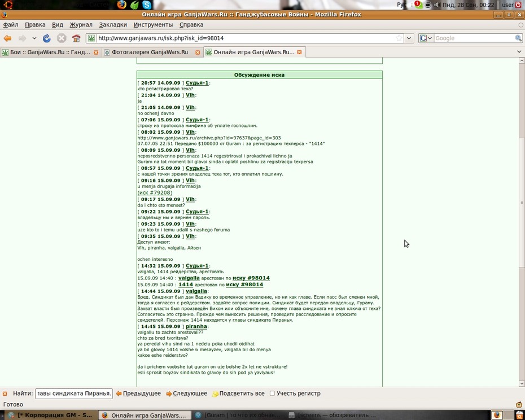Close the find bar

[x=5, y=393]
